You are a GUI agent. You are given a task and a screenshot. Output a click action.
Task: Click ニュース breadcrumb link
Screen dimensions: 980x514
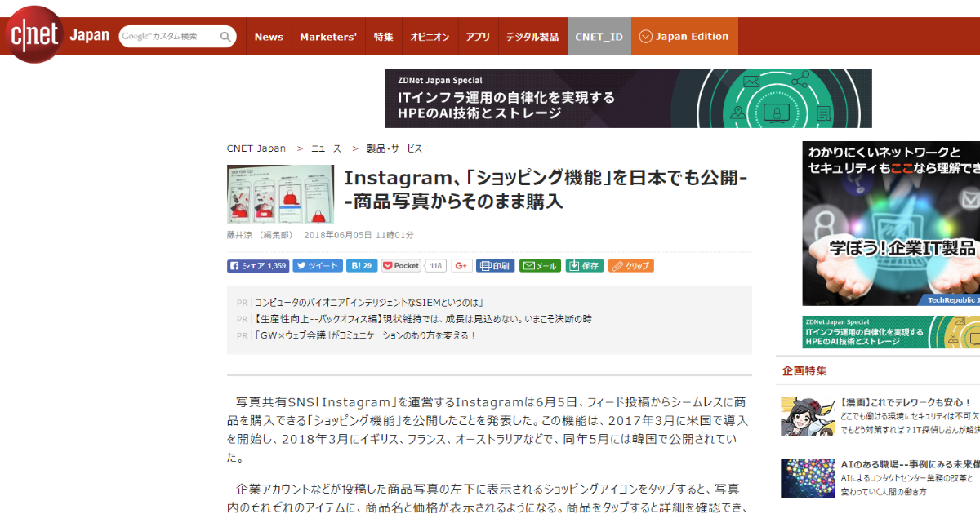point(326,148)
